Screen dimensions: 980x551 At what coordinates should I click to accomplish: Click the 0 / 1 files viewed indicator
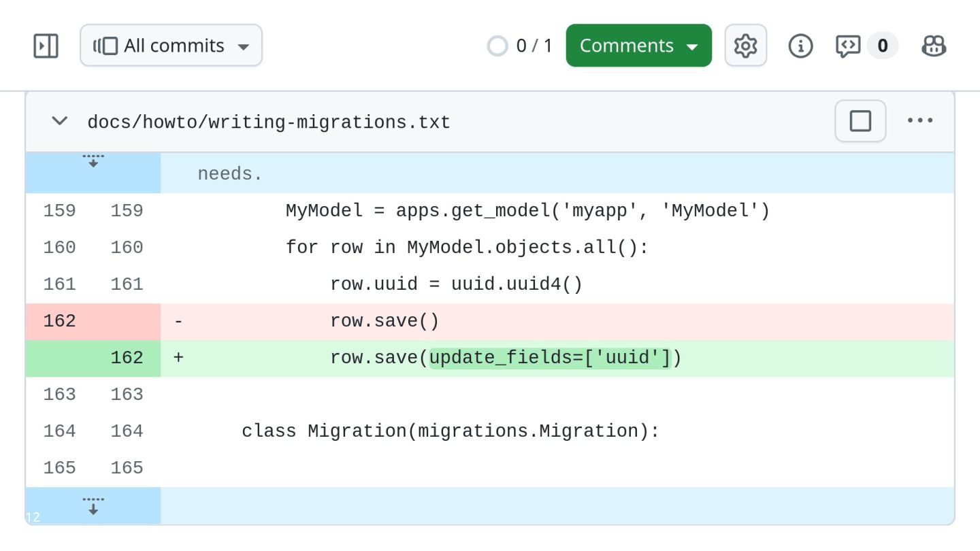click(520, 46)
